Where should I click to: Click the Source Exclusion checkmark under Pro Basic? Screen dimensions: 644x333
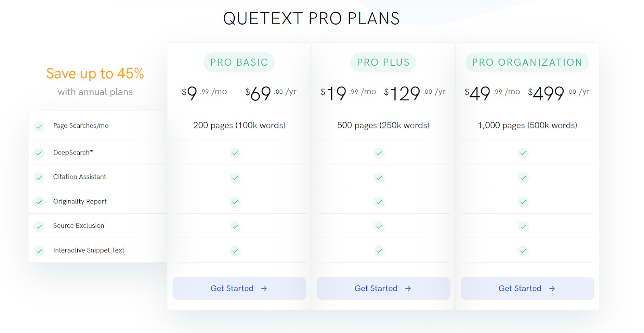(235, 226)
